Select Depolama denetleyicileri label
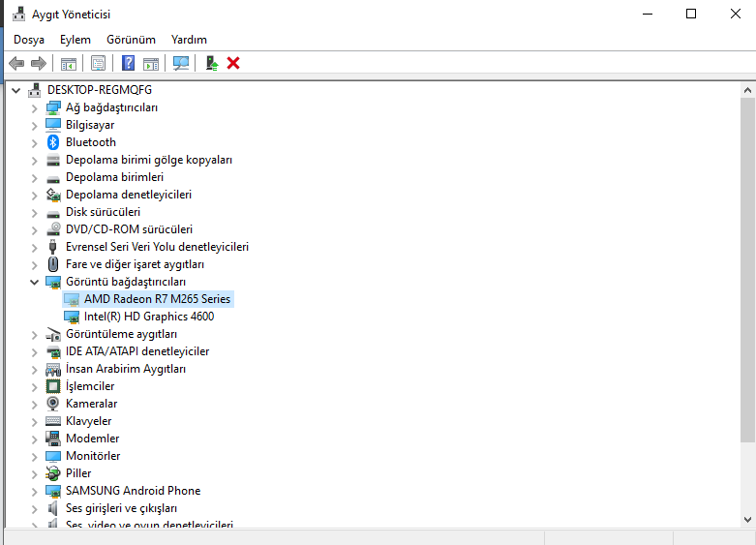This screenshot has height=545, width=756. (x=129, y=195)
